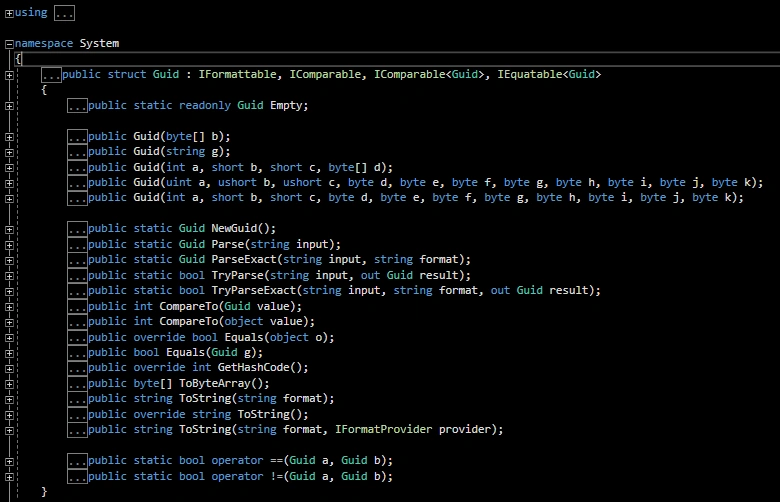Image resolution: width=780 pixels, height=502 pixels.
Task: Click the struct keyword
Action: pyautogui.click(x=127, y=75)
